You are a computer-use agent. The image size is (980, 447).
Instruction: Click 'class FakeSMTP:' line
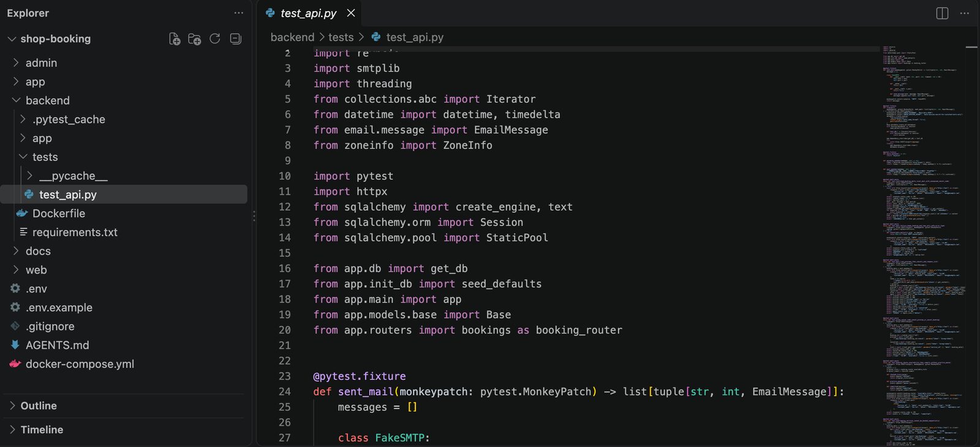click(x=384, y=438)
